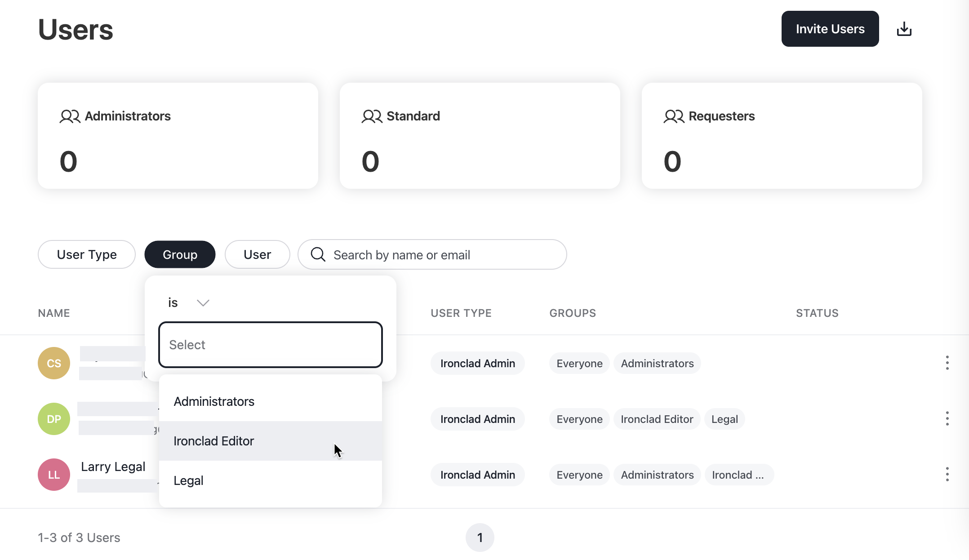Click the Requesters summary card
The width and height of the screenshot is (969, 560).
[x=782, y=136]
